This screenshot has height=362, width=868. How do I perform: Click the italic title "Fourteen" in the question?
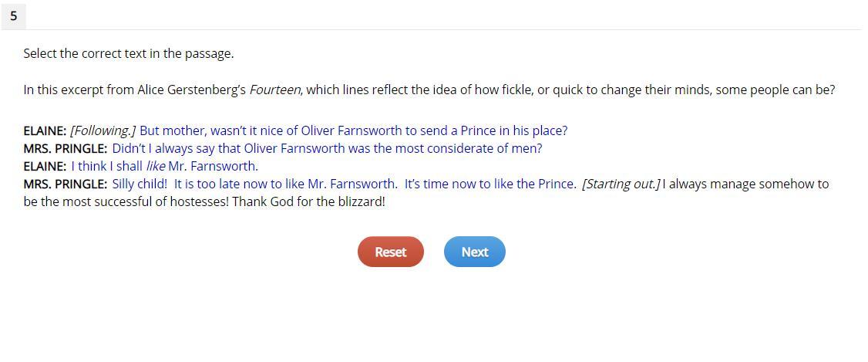(275, 90)
